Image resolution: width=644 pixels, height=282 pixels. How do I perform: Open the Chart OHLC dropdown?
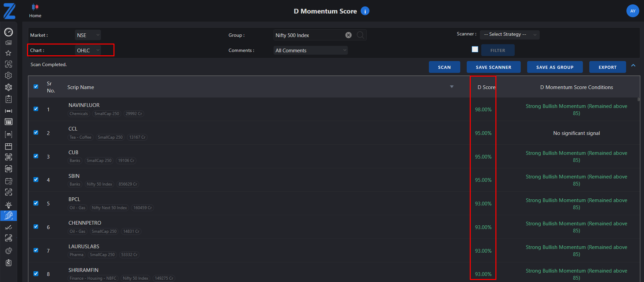pos(88,50)
